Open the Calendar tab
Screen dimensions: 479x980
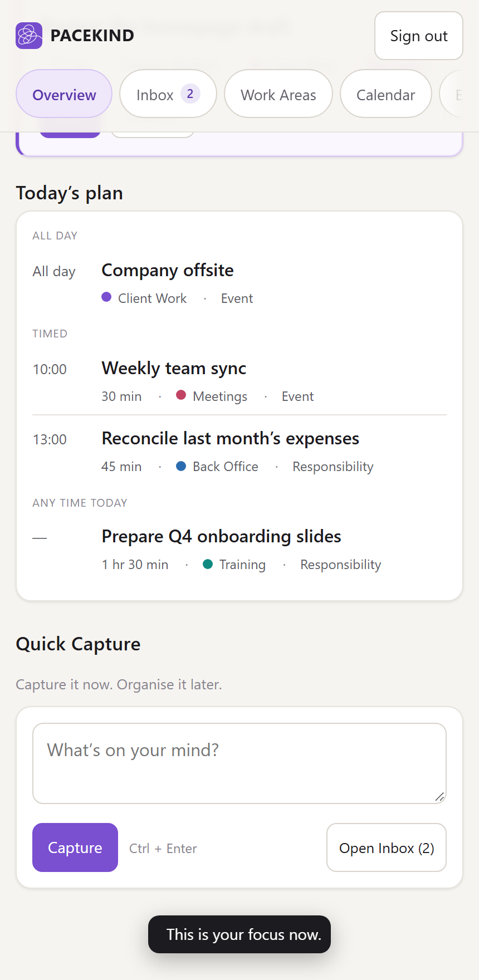[386, 94]
